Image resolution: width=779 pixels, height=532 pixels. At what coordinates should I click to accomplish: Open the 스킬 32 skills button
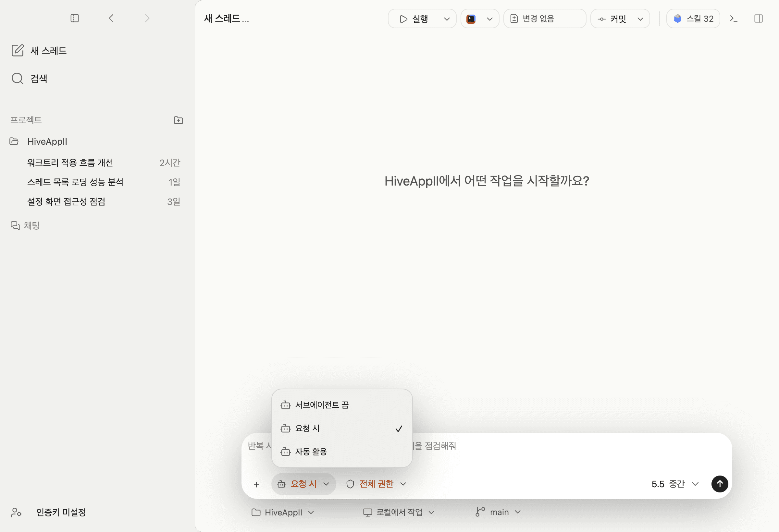(693, 18)
